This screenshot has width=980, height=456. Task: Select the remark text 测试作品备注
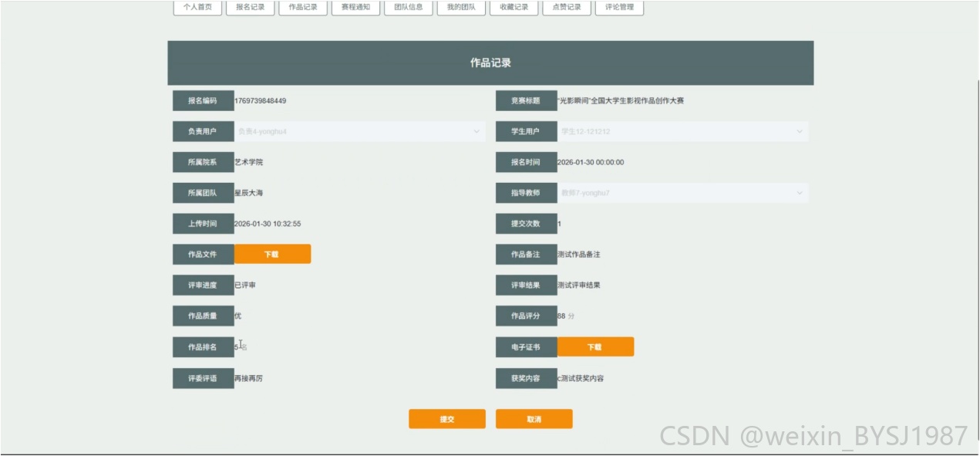[579, 255]
